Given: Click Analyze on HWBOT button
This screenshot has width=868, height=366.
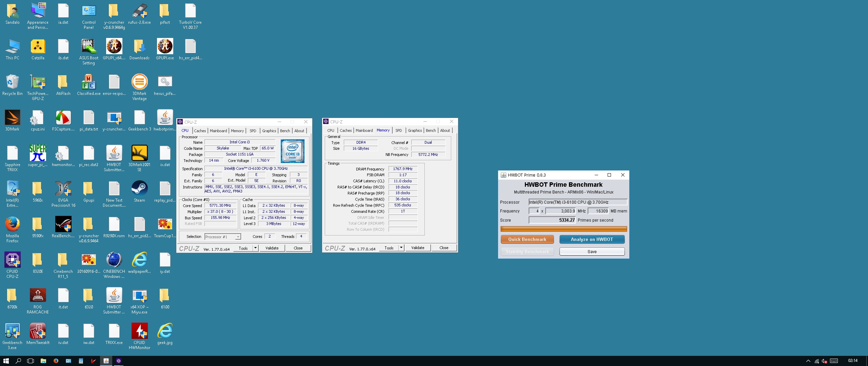Looking at the screenshot, I should (x=592, y=239).
